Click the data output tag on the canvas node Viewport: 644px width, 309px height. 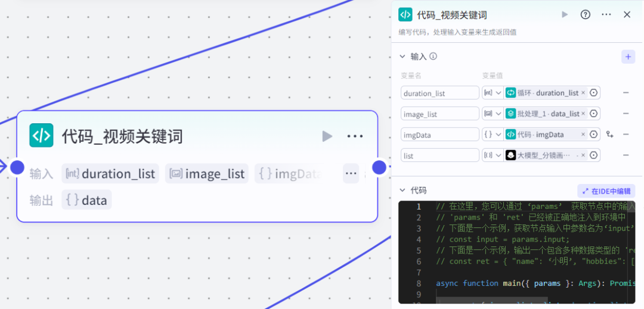pos(86,200)
